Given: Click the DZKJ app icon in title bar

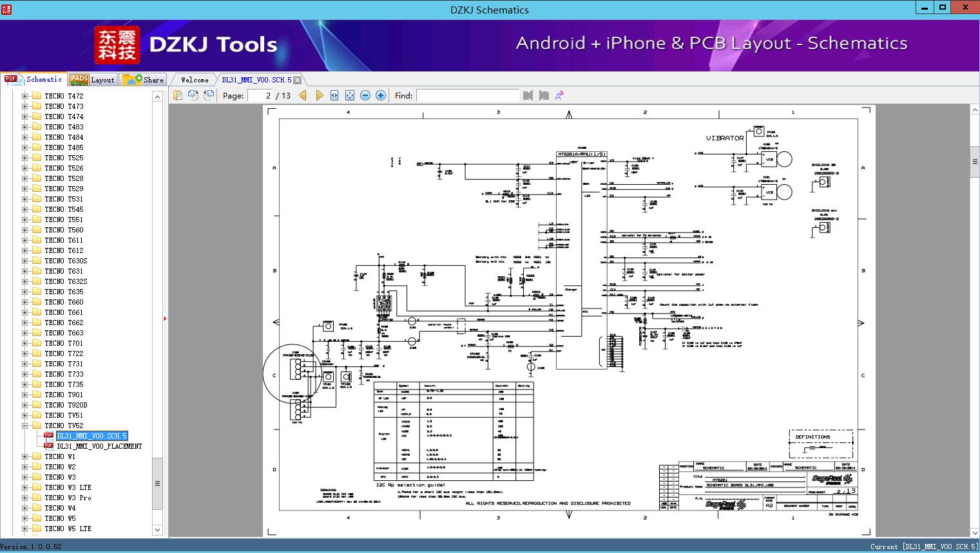Looking at the screenshot, I should pos(7,9).
